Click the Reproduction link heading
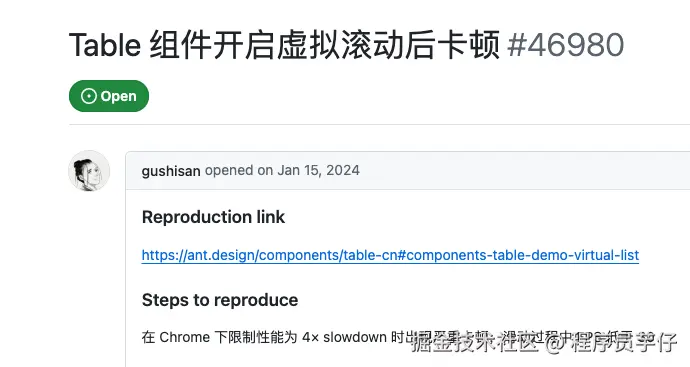690x367 pixels. tap(213, 217)
